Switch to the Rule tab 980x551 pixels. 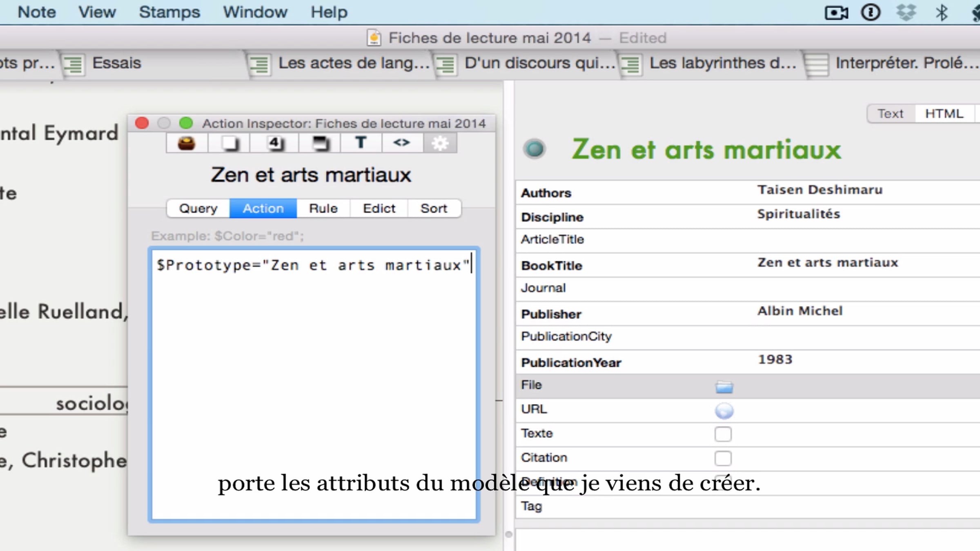tap(323, 209)
